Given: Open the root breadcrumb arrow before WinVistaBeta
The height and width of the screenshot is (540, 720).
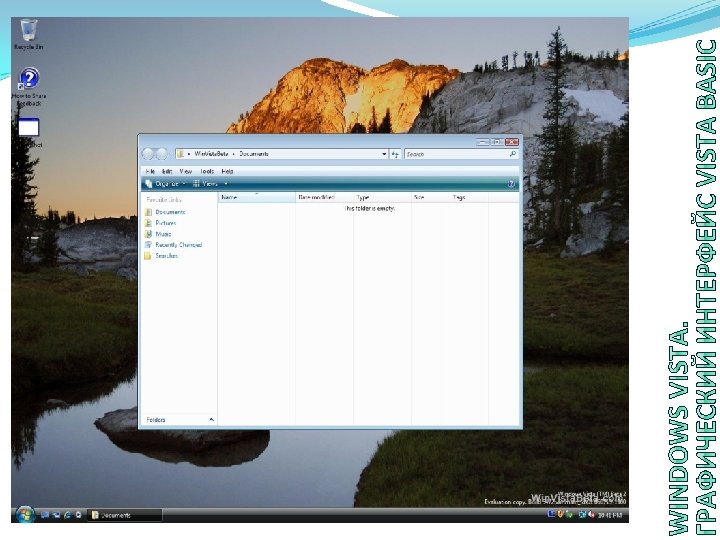Looking at the screenshot, I should click(189, 154).
